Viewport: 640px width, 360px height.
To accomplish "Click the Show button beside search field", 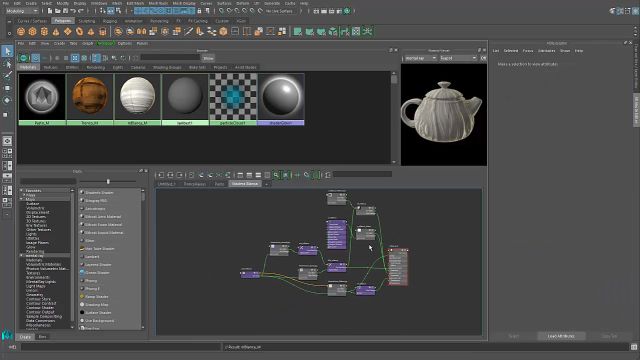I will click(208, 58).
